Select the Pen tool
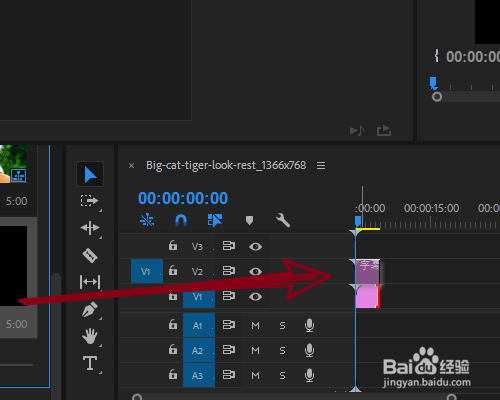500x400 pixels. (90, 309)
